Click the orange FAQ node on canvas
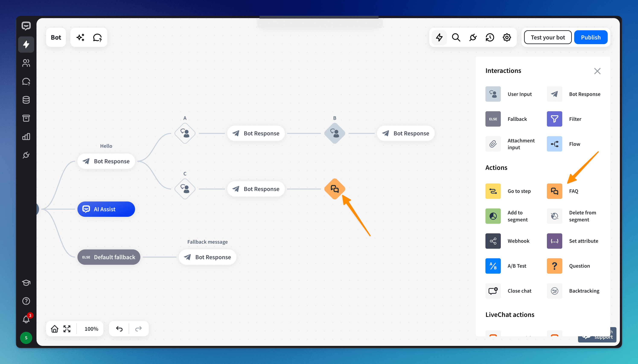 tap(334, 189)
